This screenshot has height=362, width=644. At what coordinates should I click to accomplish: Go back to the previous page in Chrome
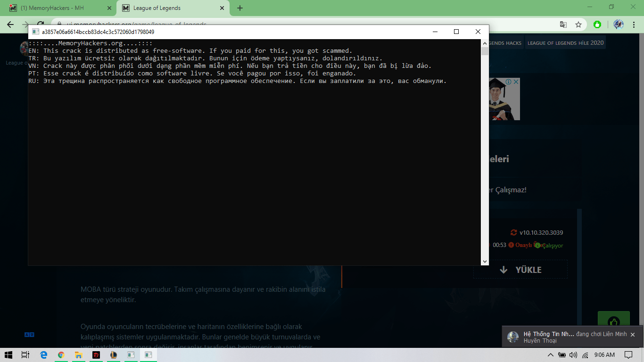[10, 25]
